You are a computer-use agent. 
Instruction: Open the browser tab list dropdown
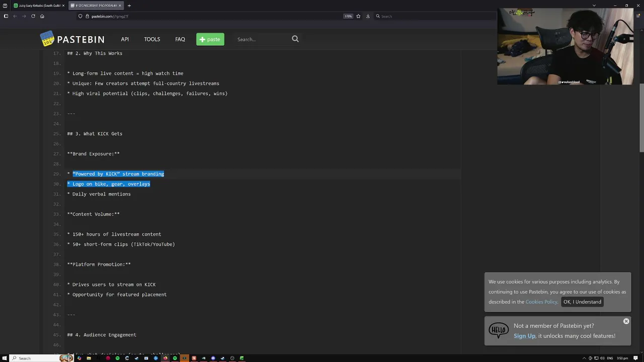[594, 6]
